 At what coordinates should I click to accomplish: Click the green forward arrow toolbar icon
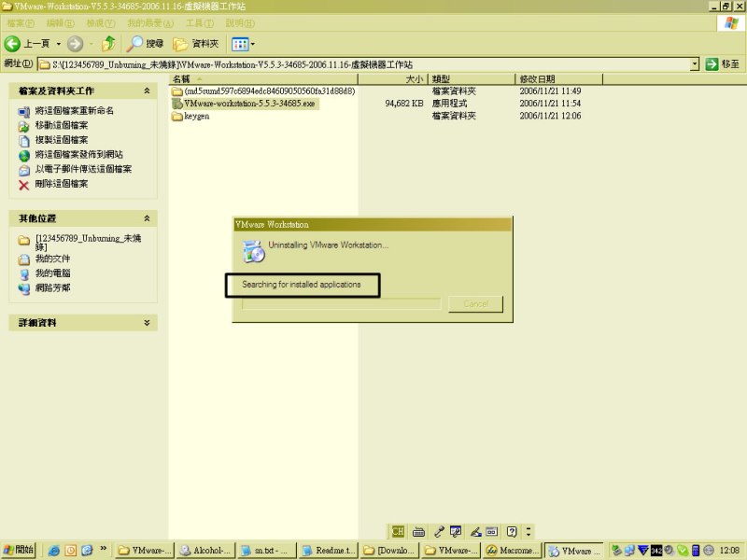[75, 44]
